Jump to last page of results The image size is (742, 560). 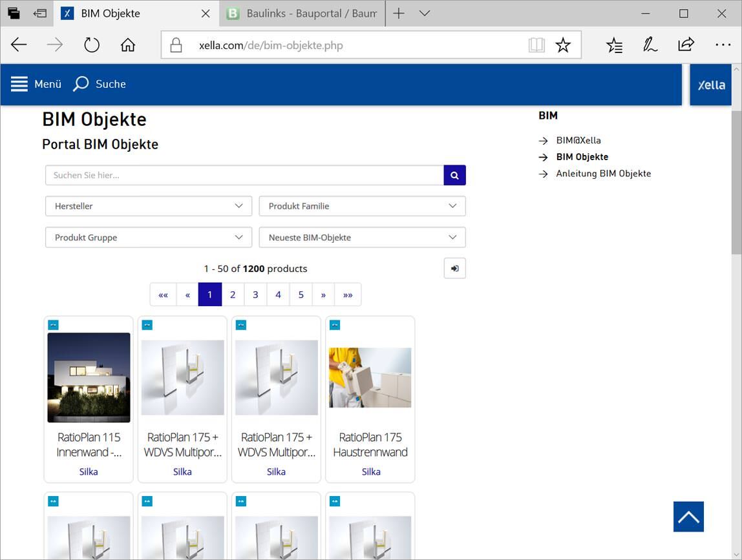pos(348,295)
